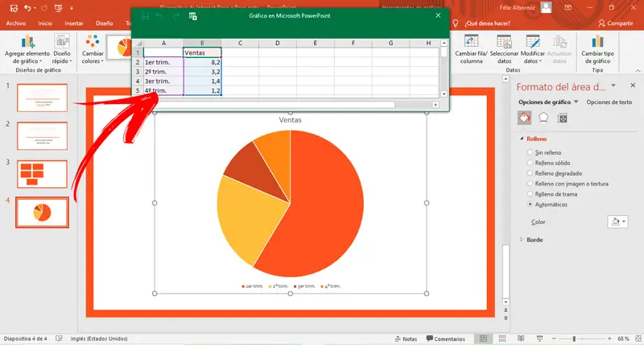This screenshot has width=644, height=345.
Task: Close the Formato del área pane
Action: coord(633,85)
